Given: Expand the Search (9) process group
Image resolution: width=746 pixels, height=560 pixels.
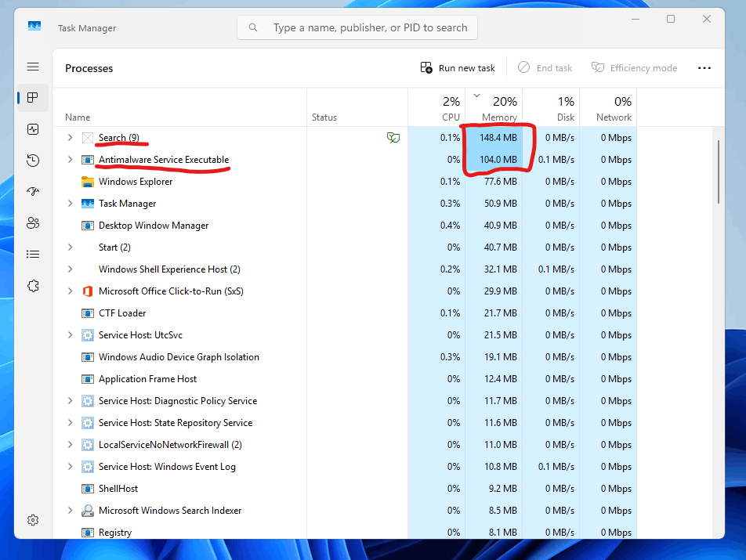Looking at the screenshot, I should click(70, 137).
